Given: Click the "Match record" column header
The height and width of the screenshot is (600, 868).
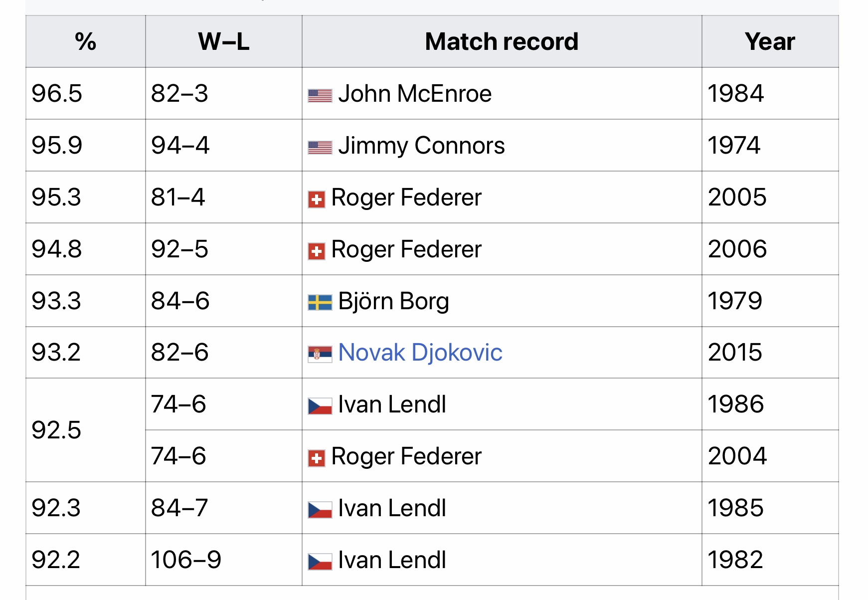Looking at the screenshot, I should [x=502, y=41].
